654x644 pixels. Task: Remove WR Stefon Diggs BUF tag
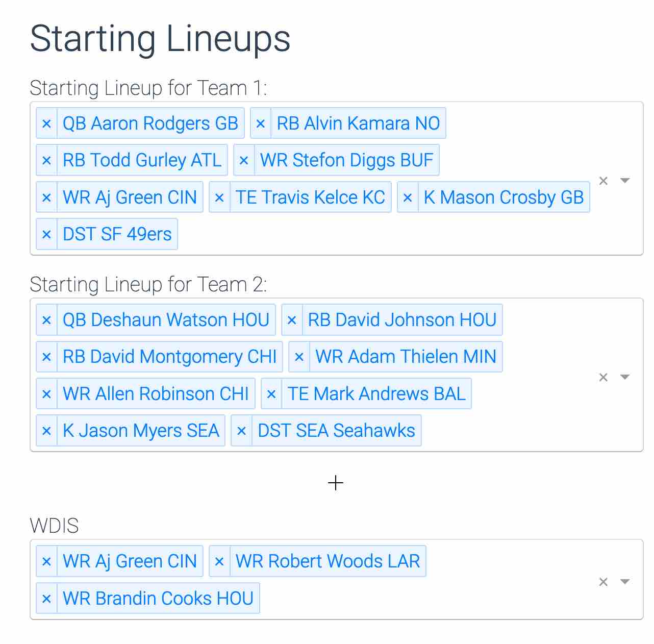(x=244, y=160)
